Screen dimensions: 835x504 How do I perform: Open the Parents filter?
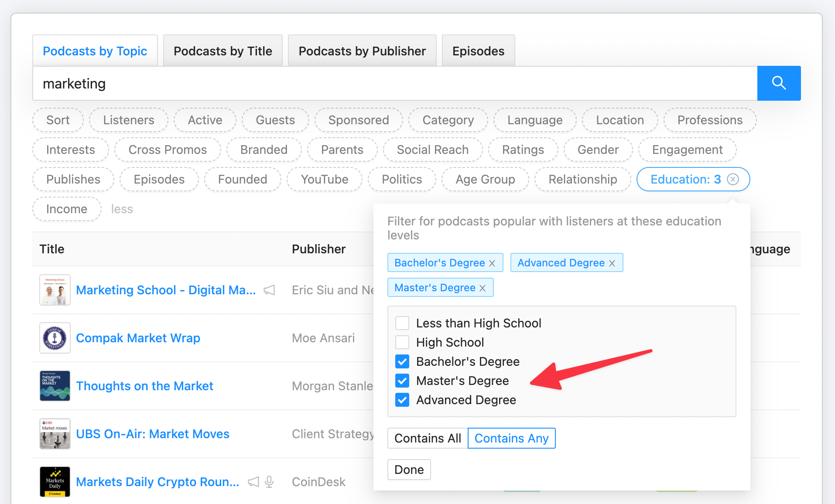pyautogui.click(x=342, y=150)
